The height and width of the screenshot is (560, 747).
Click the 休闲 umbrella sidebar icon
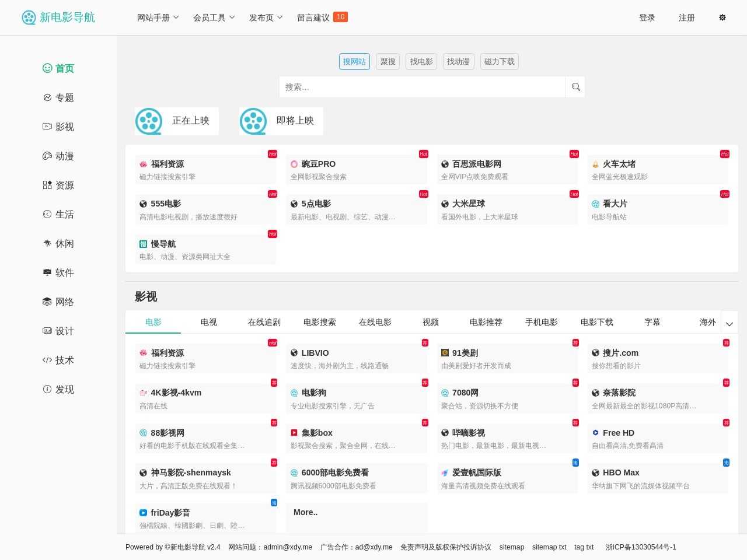[47, 243]
